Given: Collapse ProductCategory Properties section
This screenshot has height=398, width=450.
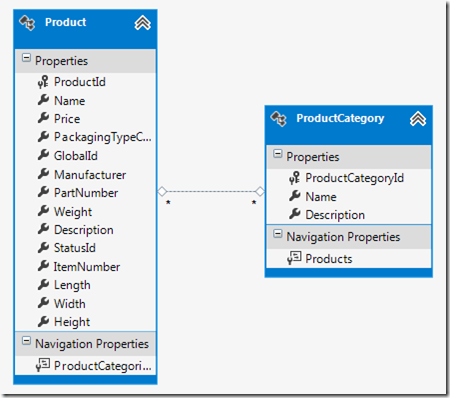Looking at the screenshot, I should pyautogui.click(x=277, y=153).
